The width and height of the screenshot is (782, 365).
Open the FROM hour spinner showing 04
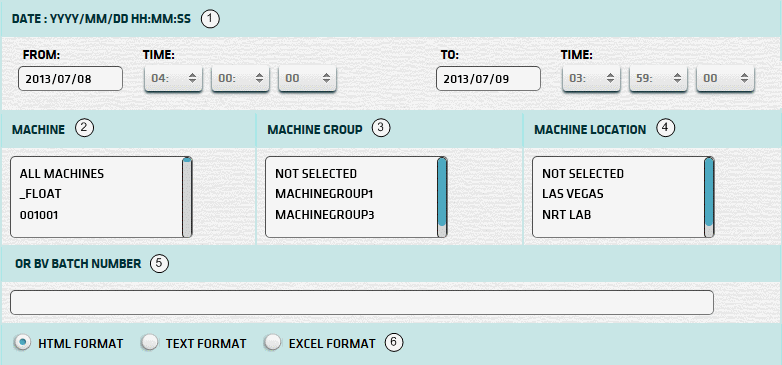tap(174, 78)
